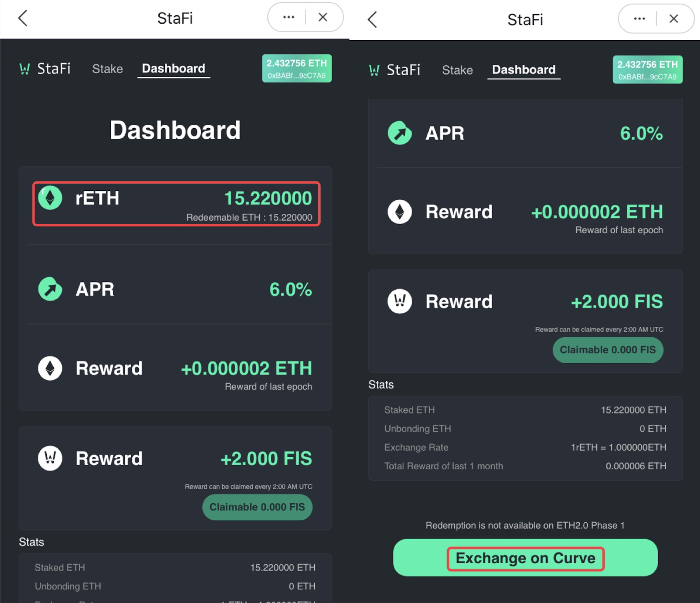The width and height of the screenshot is (700, 603).
Task: Open the more options dots in left screen
Action: point(289,17)
